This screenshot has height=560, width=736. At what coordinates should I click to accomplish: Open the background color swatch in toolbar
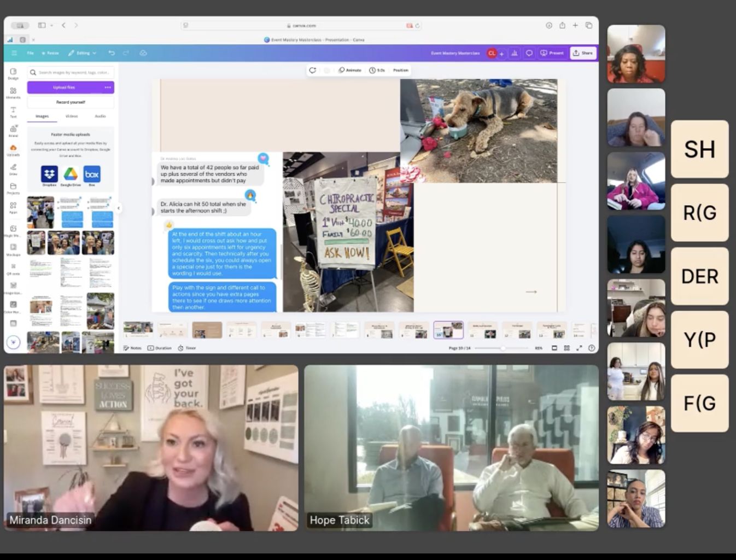coord(327,70)
